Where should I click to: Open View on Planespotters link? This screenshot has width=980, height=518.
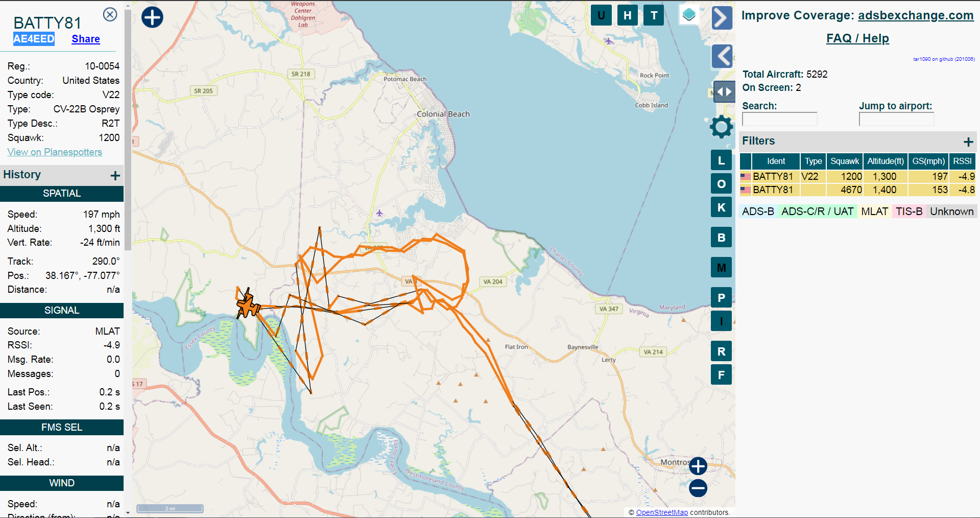[55, 152]
